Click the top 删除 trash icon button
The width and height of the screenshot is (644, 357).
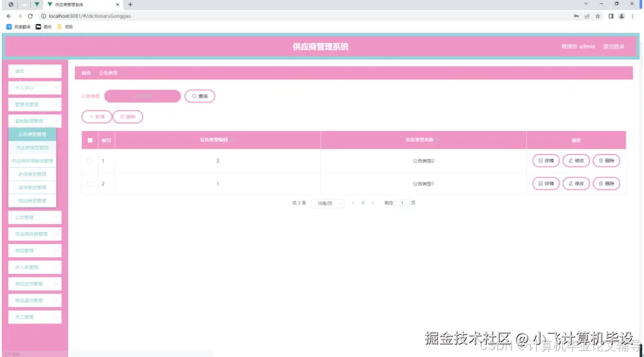(127, 116)
